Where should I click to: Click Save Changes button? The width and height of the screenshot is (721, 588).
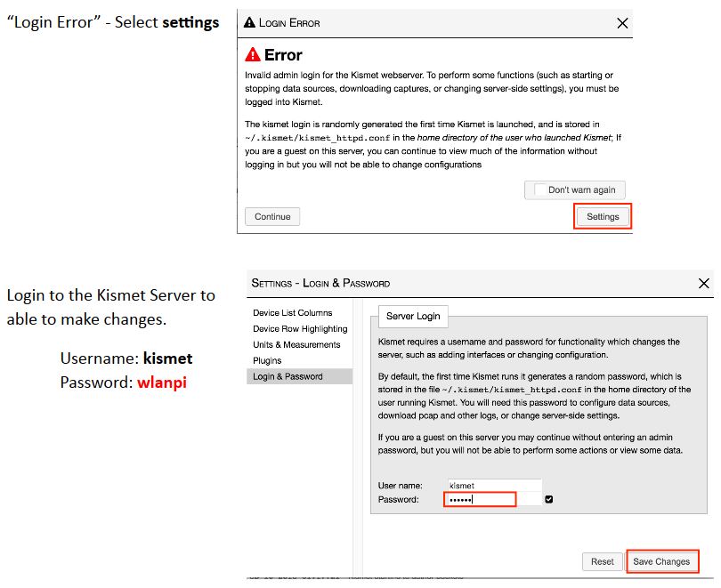point(661,561)
